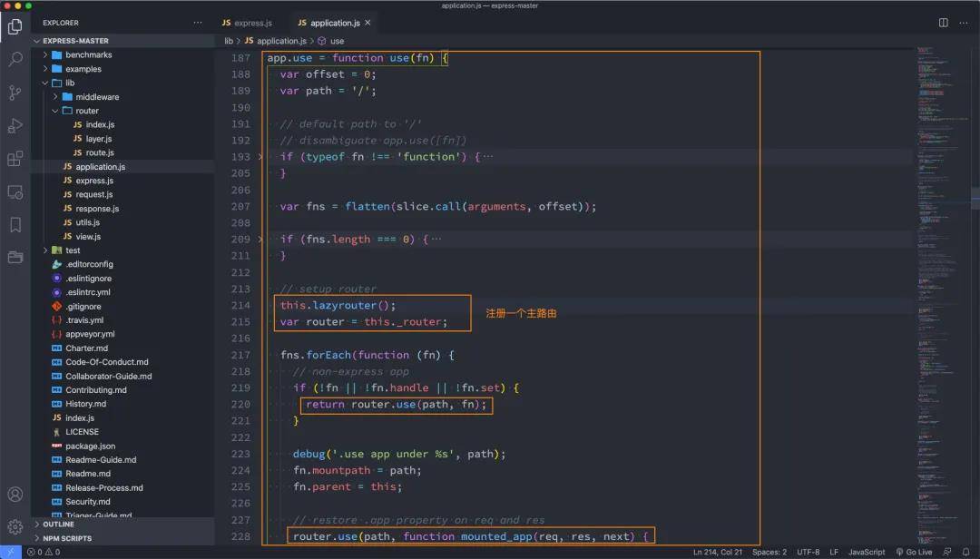Screen dimensions: 980x559
Task: Click the application.js breadcrumb segment
Action: click(276, 41)
